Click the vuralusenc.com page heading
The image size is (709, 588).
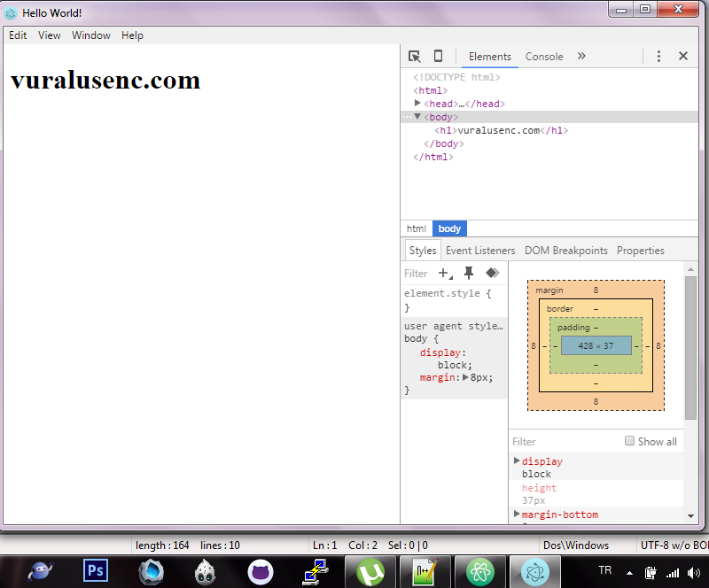pos(105,80)
